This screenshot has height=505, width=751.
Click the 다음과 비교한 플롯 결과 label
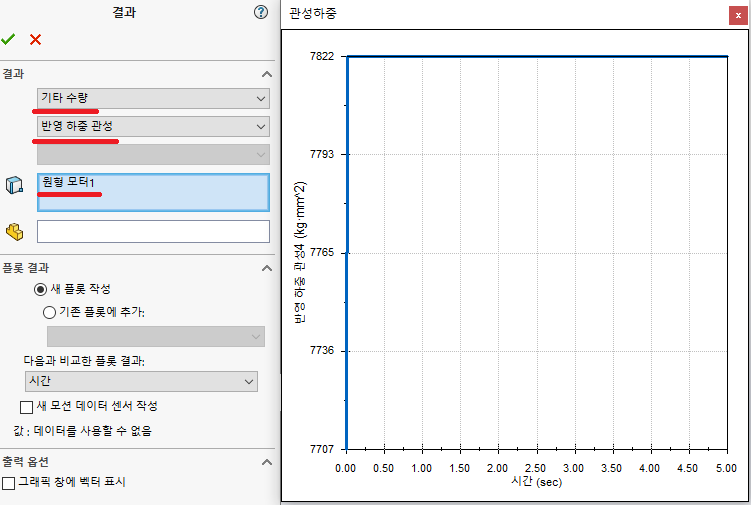(x=84, y=360)
